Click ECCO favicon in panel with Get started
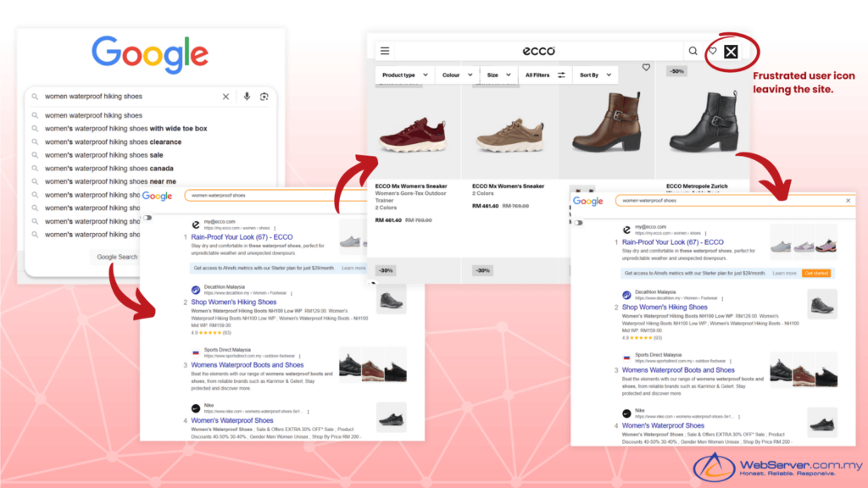Image resolution: width=868 pixels, height=488 pixels. (x=626, y=230)
